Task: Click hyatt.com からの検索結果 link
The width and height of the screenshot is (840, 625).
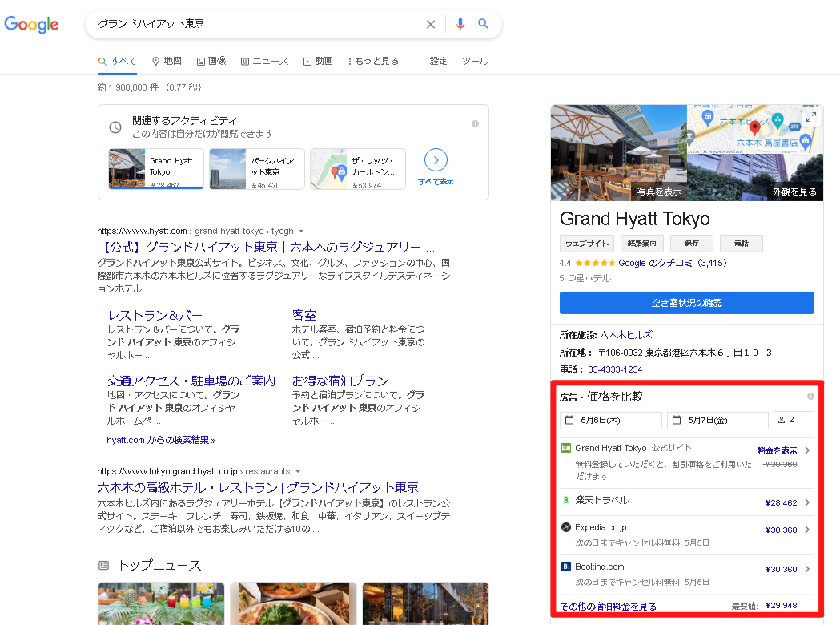Action: [161, 440]
